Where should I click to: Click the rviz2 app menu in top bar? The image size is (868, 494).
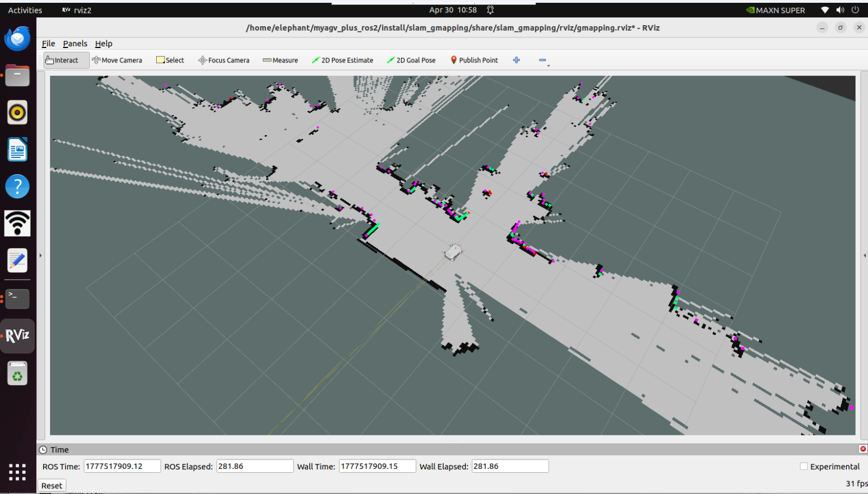click(x=76, y=10)
